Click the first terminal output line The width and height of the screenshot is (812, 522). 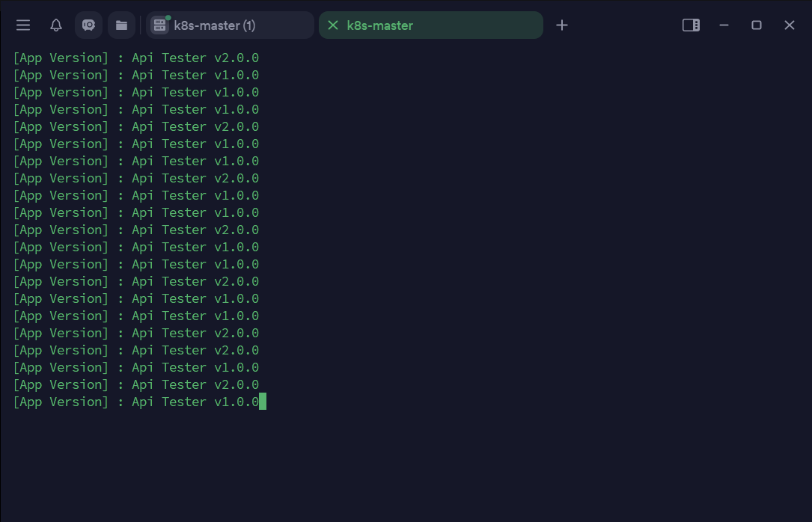(x=136, y=58)
